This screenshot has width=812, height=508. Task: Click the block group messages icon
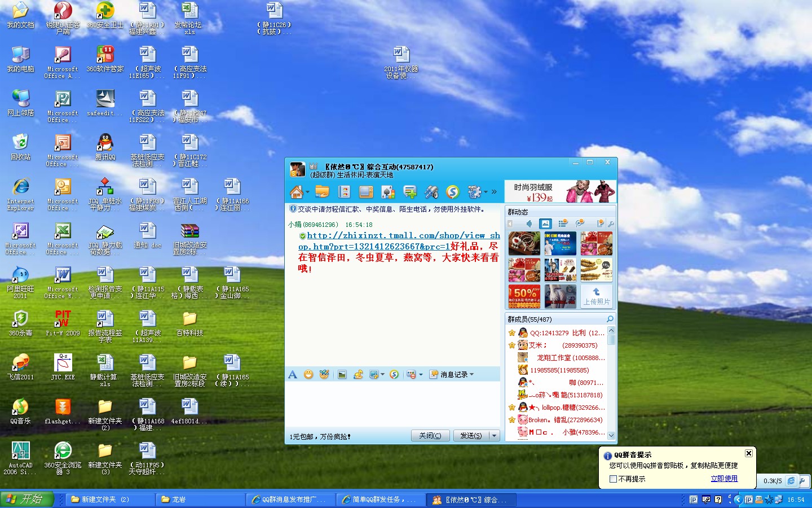coord(411,374)
